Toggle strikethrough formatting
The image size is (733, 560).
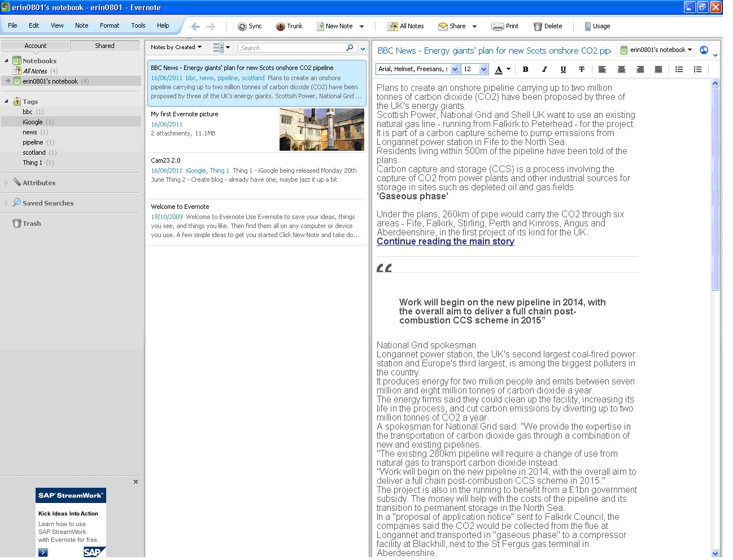point(582,69)
